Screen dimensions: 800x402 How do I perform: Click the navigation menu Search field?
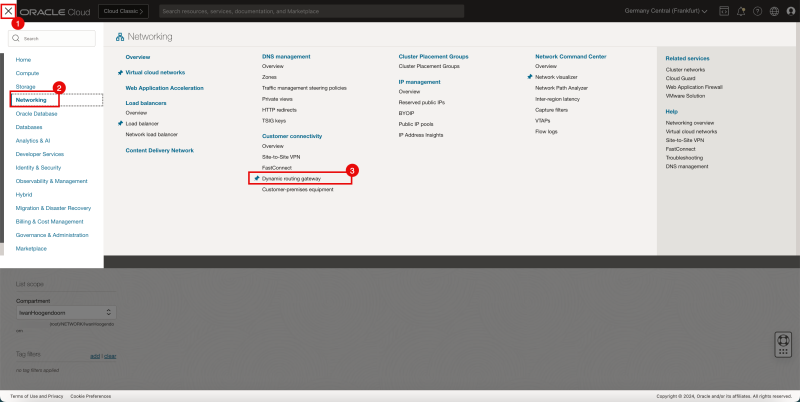coord(57,38)
